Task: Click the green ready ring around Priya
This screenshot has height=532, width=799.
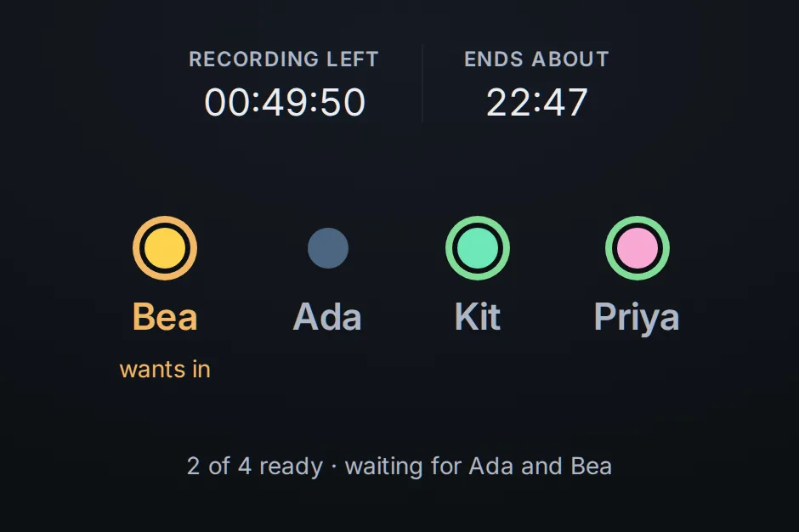Action: 637,219
